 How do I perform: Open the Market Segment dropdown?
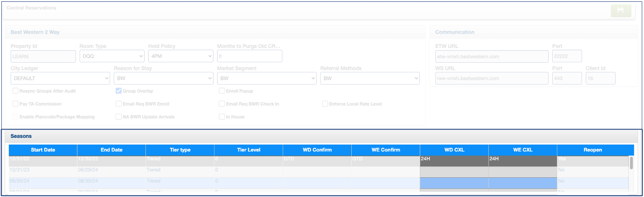point(266,78)
